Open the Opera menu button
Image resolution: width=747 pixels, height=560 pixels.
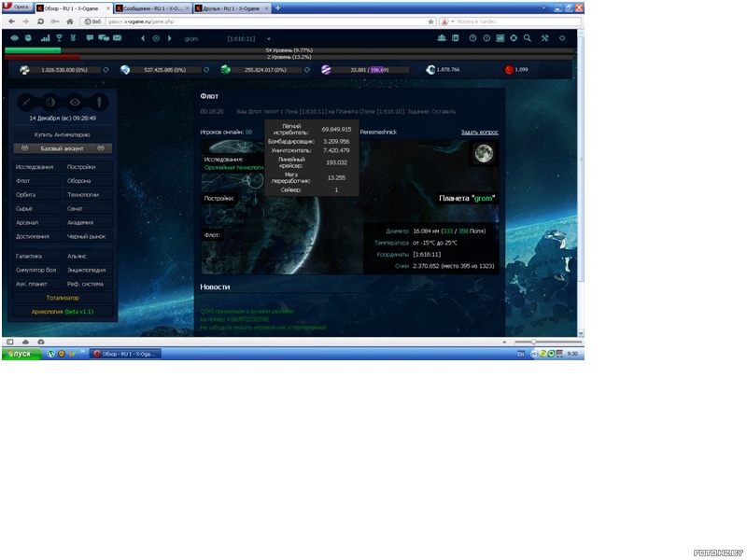click(17, 7)
